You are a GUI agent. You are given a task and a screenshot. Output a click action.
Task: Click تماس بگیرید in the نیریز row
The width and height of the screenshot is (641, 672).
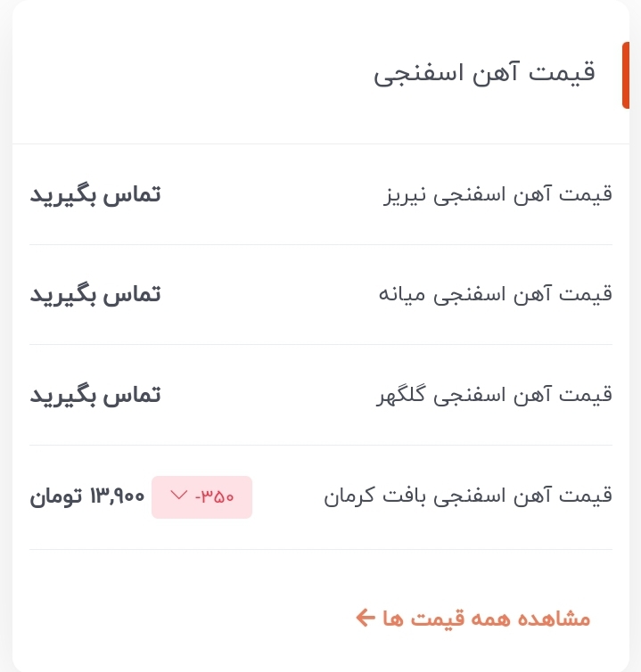95,194
